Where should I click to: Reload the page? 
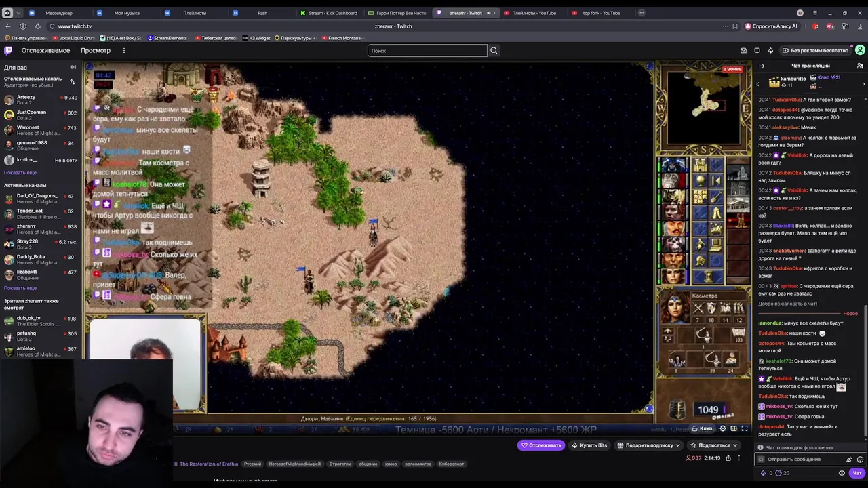coord(37,26)
